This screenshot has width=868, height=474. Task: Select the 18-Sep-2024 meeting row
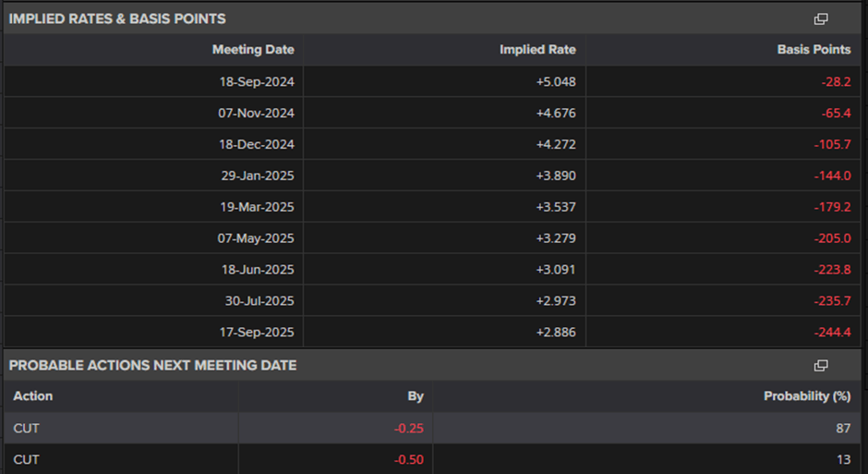[x=257, y=81]
